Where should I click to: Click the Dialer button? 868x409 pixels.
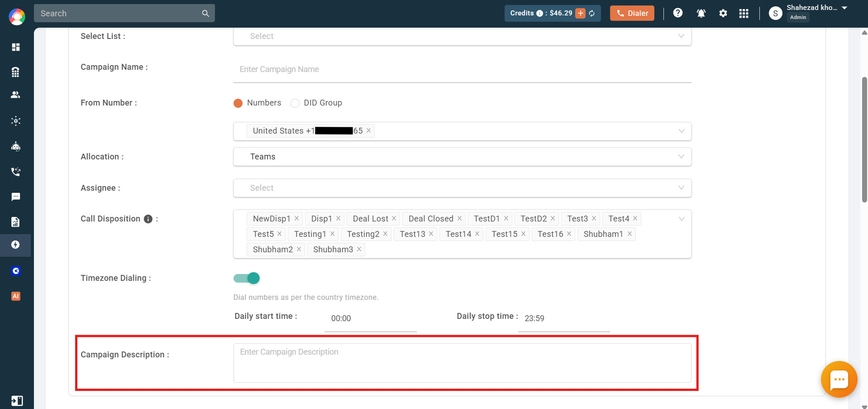click(x=632, y=13)
